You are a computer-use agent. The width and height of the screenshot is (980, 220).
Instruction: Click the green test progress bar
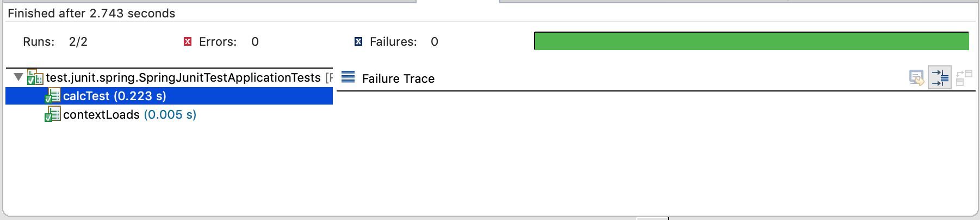(x=751, y=41)
